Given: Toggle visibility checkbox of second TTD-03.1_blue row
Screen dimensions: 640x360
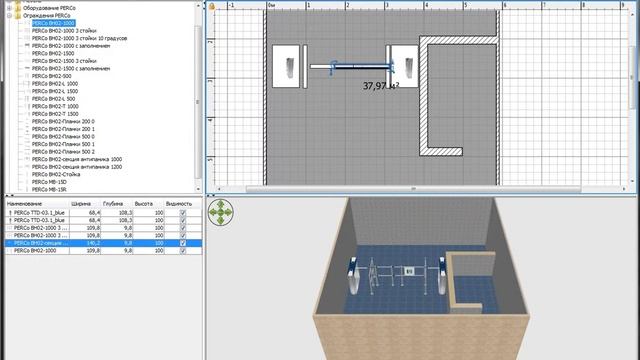Looking at the screenshot, I should (x=183, y=220).
